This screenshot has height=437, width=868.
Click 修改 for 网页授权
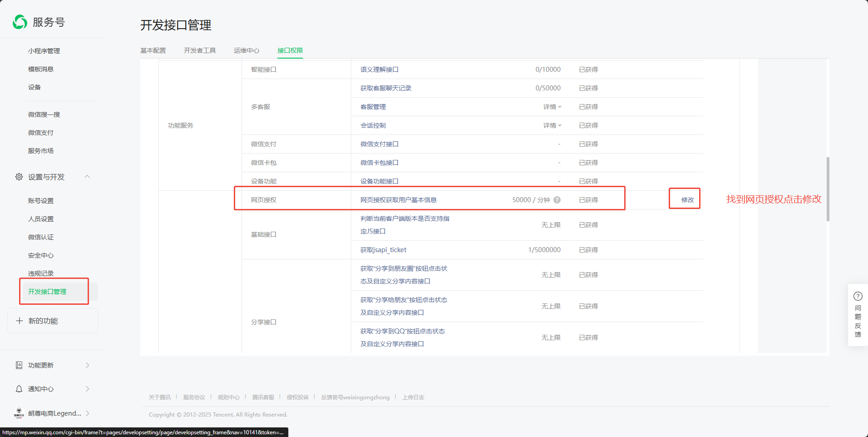coord(687,200)
